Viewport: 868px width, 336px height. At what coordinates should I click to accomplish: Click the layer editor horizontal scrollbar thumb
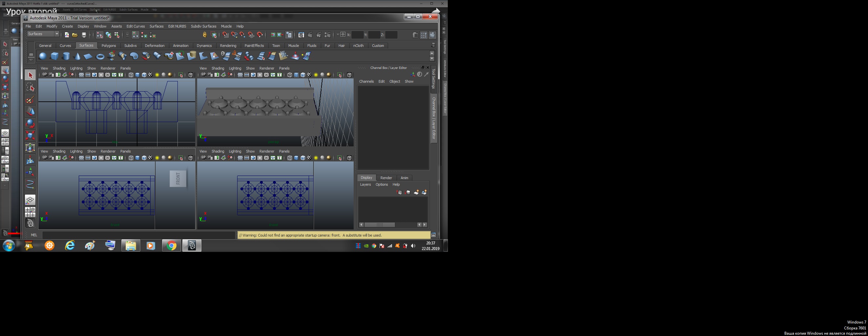(x=380, y=225)
